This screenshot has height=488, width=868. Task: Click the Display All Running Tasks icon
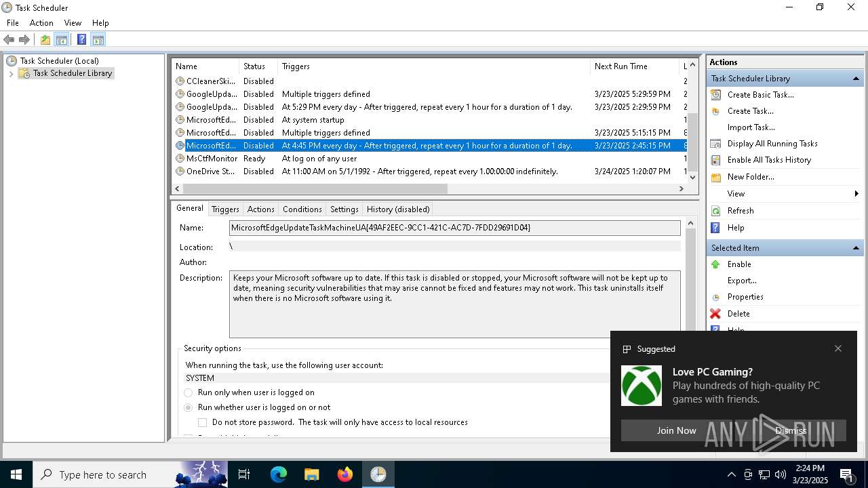click(x=715, y=144)
